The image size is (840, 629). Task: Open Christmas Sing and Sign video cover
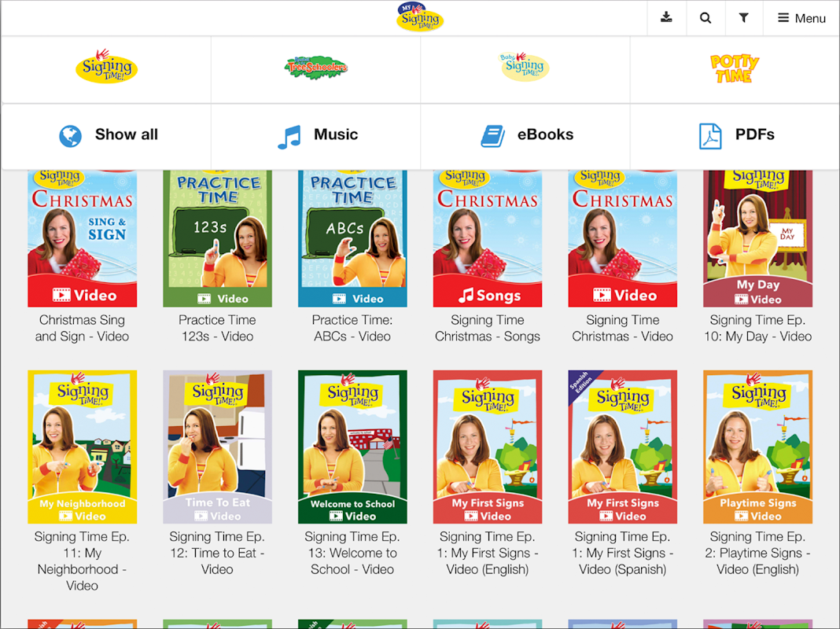click(x=83, y=239)
